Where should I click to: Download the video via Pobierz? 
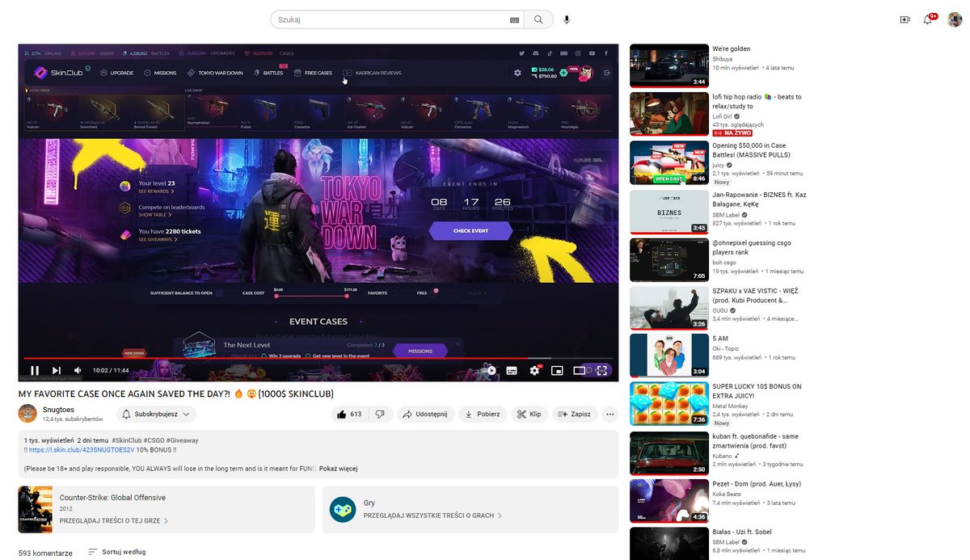483,414
